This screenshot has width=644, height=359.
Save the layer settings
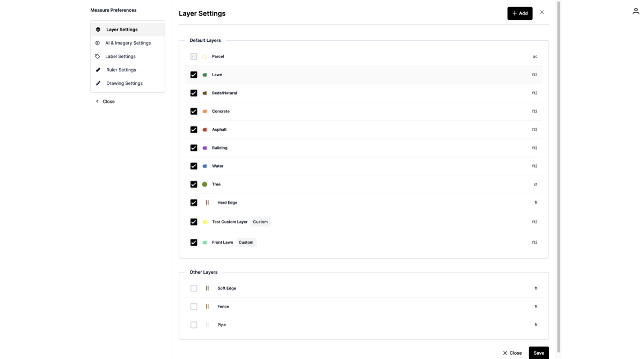click(x=538, y=353)
